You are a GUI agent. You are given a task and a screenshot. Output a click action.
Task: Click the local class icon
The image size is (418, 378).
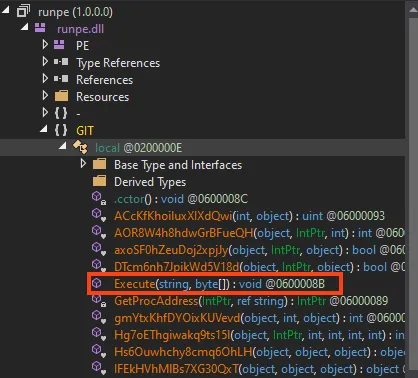coord(80,147)
